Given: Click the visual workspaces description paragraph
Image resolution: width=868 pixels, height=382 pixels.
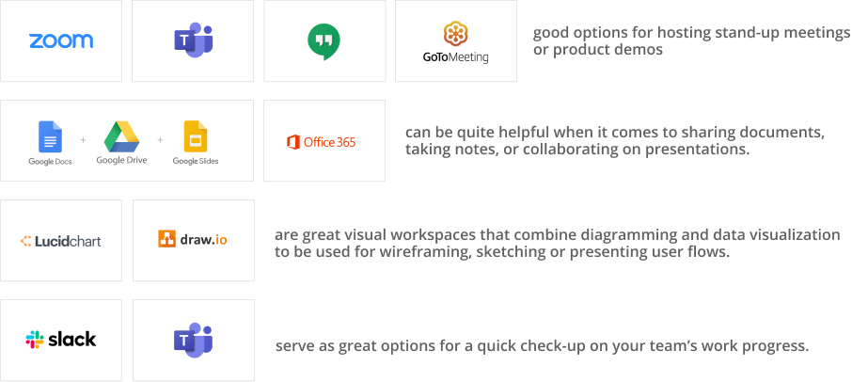Looking at the screenshot, I should tap(558, 243).
